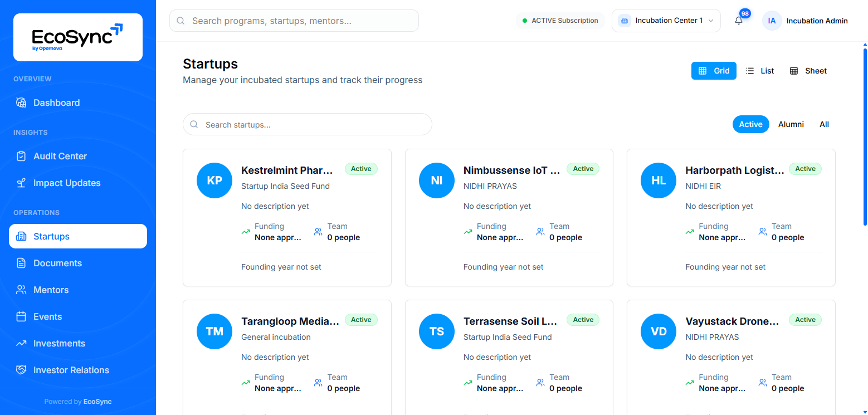The width and height of the screenshot is (868, 415).
Task: Focus the global search programs field
Action: click(x=294, y=21)
